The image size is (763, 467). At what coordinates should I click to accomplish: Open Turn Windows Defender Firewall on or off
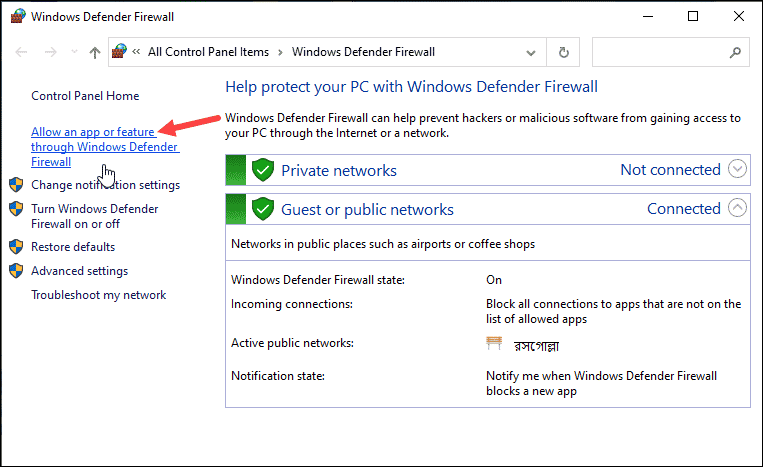pos(94,216)
